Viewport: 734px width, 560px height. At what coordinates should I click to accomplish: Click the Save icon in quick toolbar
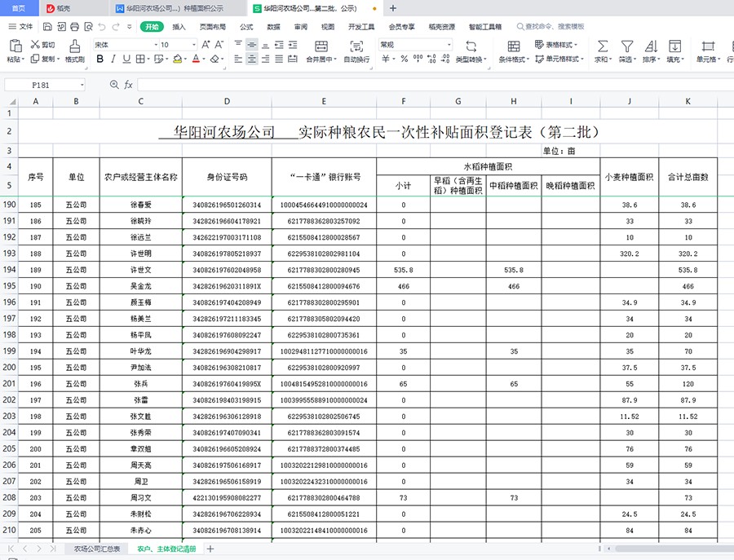click(x=46, y=27)
